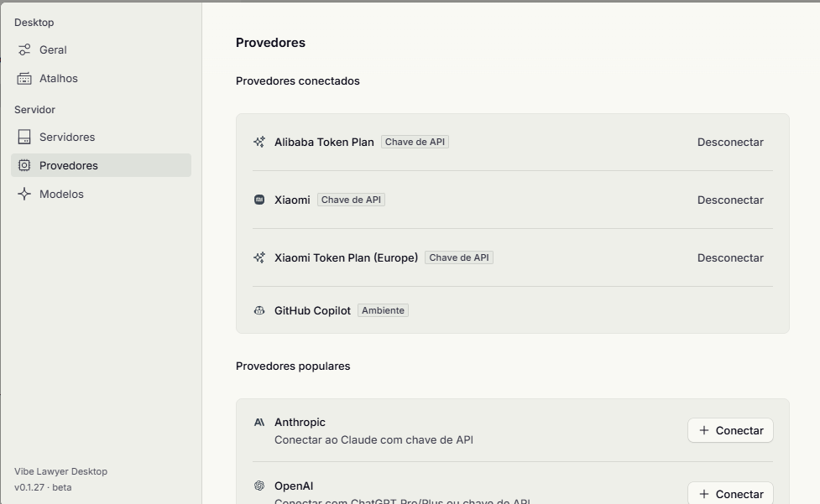
Task: Click the Alibaba Token Plan provider icon
Action: point(259,142)
